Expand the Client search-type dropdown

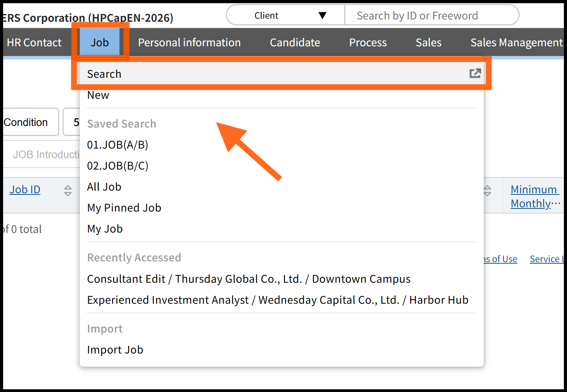[x=286, y=16]
